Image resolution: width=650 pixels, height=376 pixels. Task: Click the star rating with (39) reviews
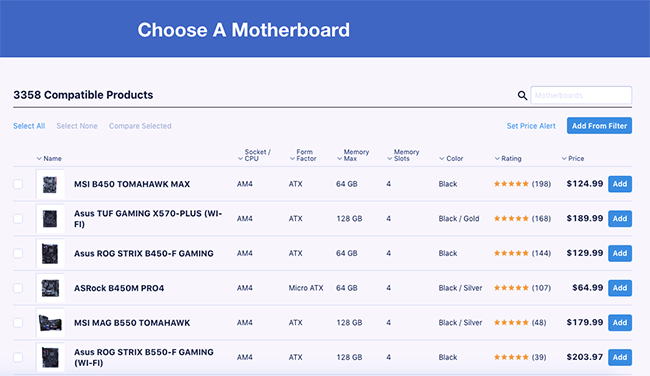pyautogui.click(x=520, y=357)
